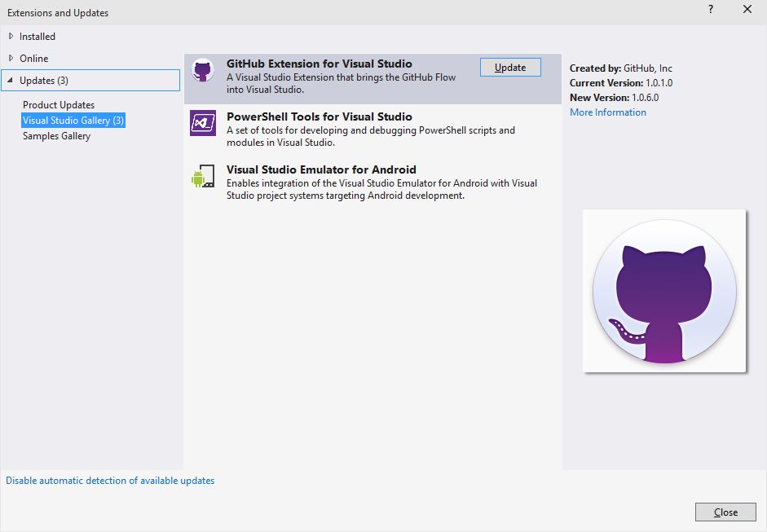The width and height of the screenshot is (767, 532).
Task: Click the GitHub Octocat extension icon
Action: 202,71
